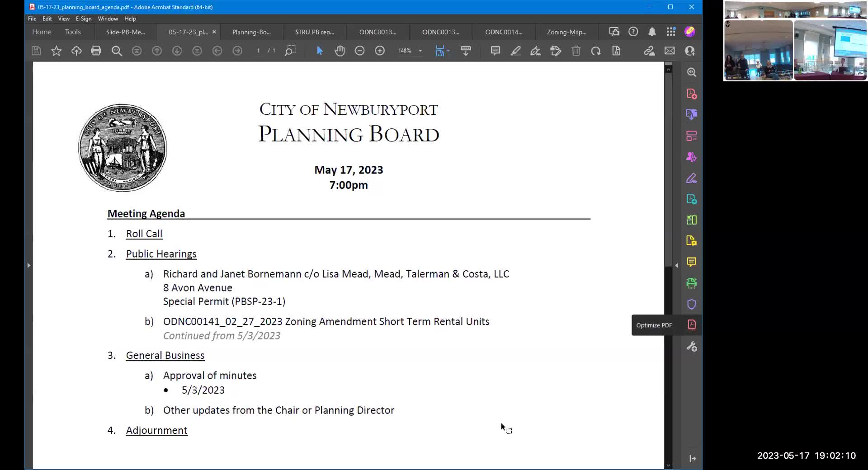This screenshot has width=868, height=470.
Task: Open the Fill & Sign pen sidebar tool
Action: tap(692, 178)
